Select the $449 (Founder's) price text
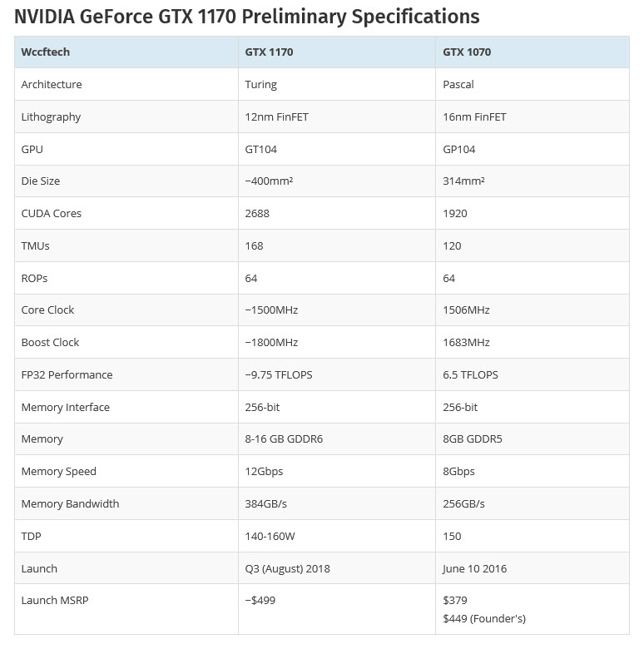The width and height of the screenshot is (644, 649). [484, 618]
